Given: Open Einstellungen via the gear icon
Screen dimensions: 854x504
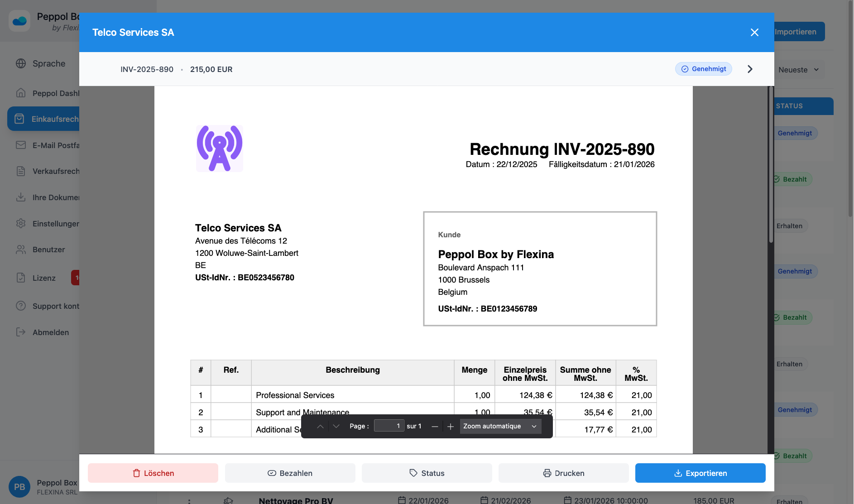Looking at the screenshot, I should (x=21, y=223).
